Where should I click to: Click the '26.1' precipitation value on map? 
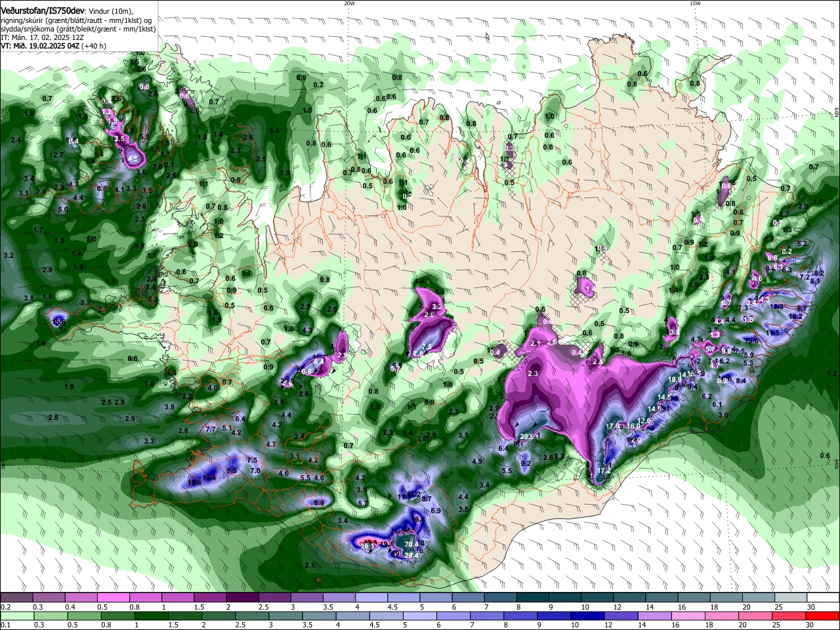point(368,545)
